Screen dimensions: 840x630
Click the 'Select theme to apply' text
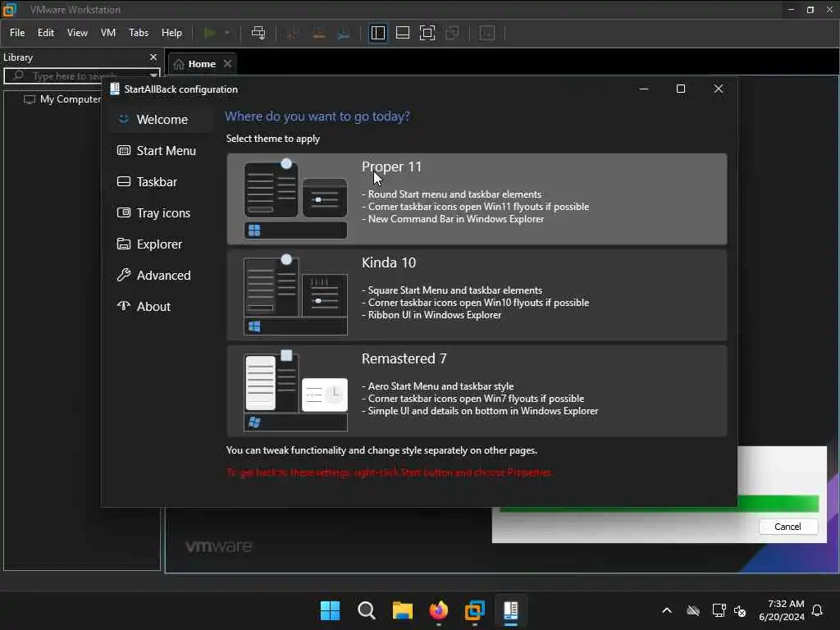point(272,139)
